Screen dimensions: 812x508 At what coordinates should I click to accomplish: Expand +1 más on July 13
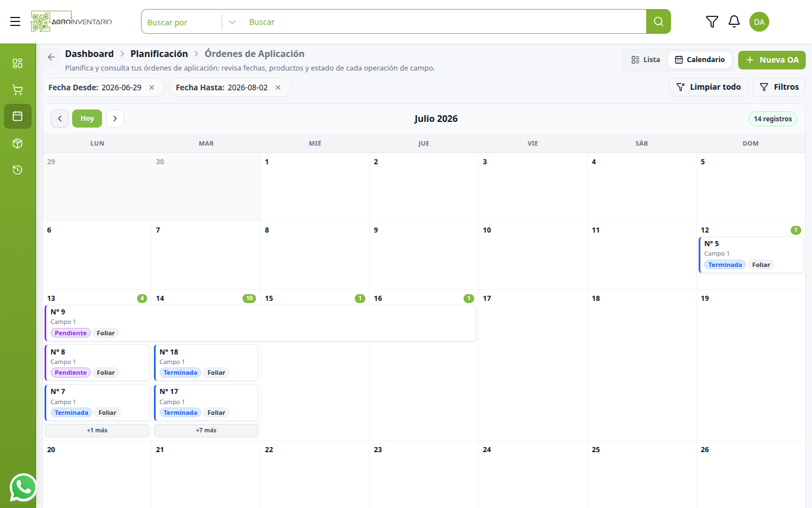(97, 430)
